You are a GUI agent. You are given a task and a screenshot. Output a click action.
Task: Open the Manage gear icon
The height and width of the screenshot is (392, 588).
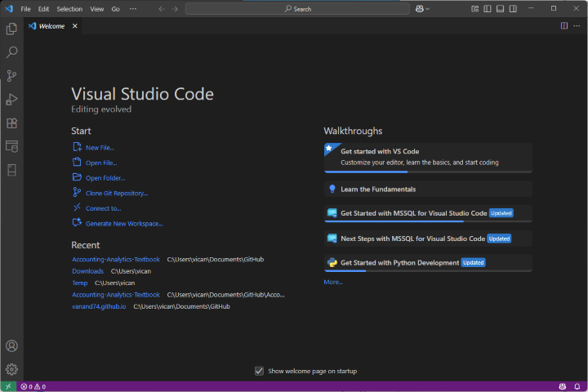[x=11, y=369]
